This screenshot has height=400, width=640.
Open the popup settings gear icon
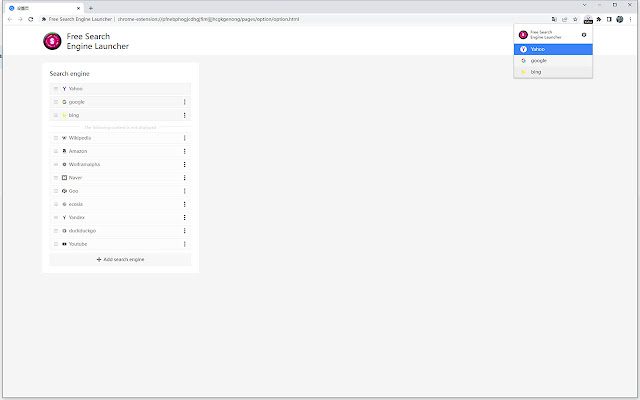point(584,35)
